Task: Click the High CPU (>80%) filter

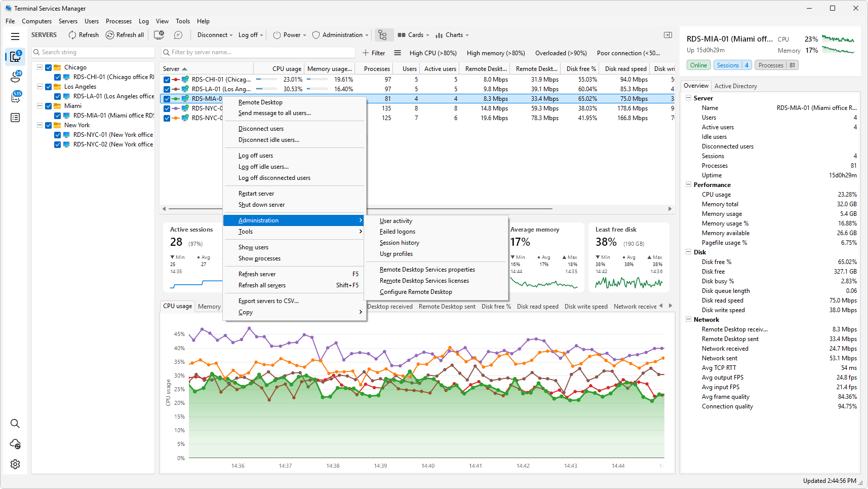Action: pos(433,53)
